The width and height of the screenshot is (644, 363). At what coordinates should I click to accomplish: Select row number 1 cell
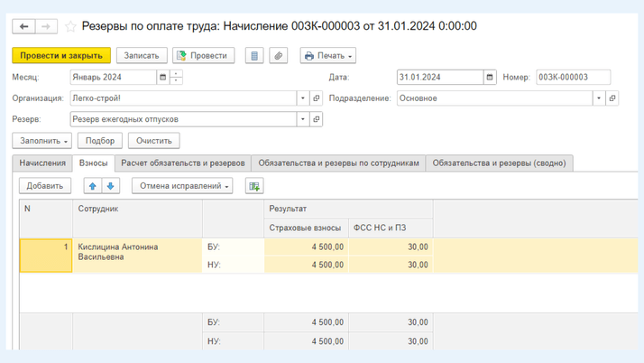point(46,256)
